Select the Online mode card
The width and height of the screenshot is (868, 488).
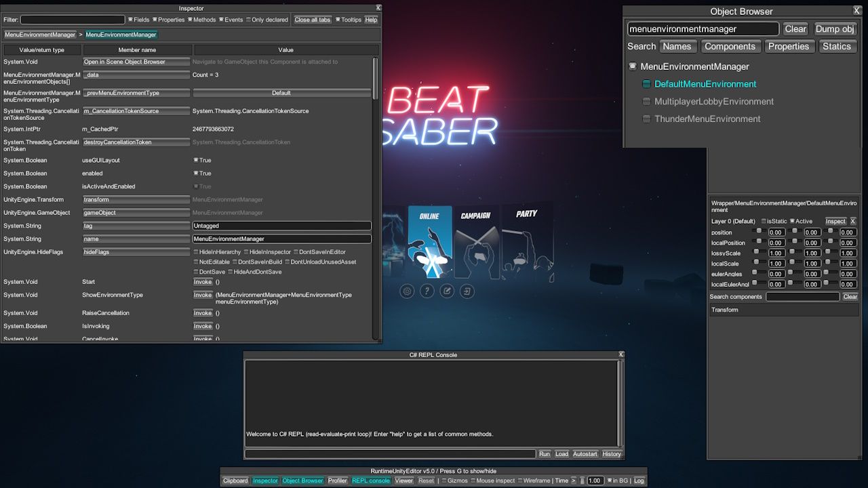[x=430, y=242]
